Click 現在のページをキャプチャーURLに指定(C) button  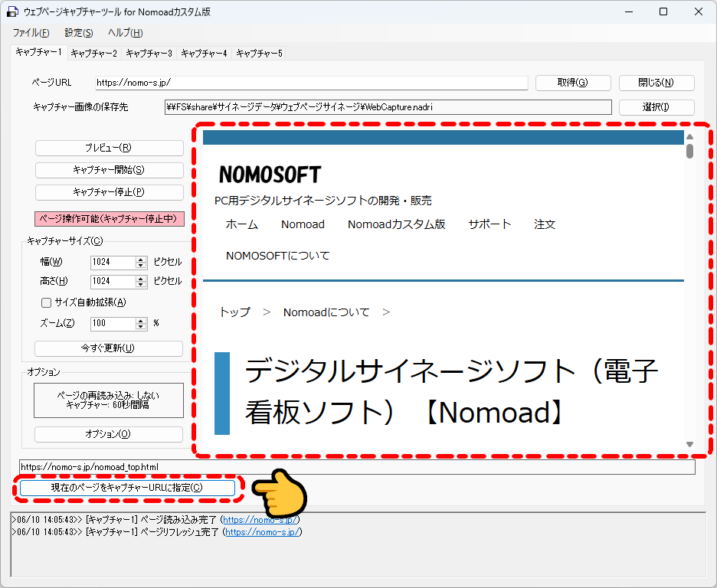[127, 488]
